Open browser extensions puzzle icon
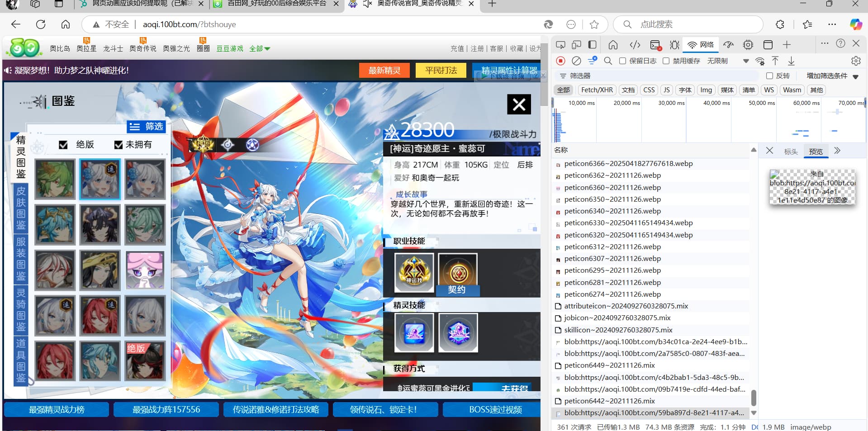868x431 pixels. coord(780,24)
